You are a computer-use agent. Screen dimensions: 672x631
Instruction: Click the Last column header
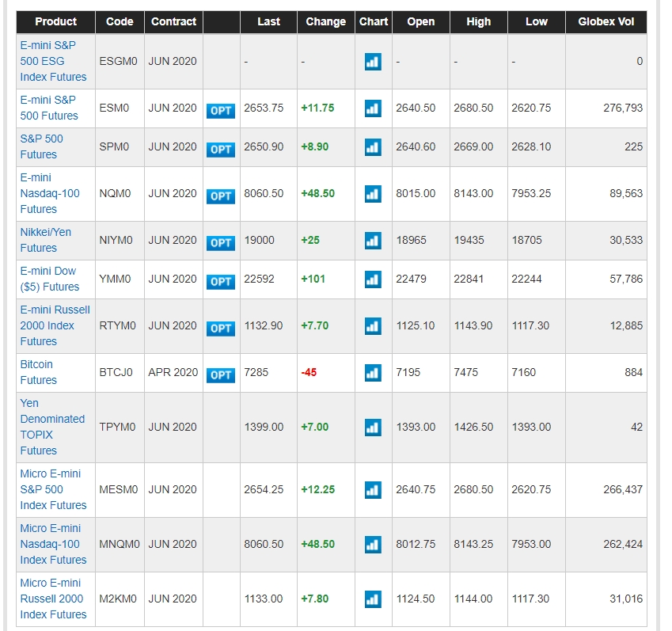(x=268, y=22)
